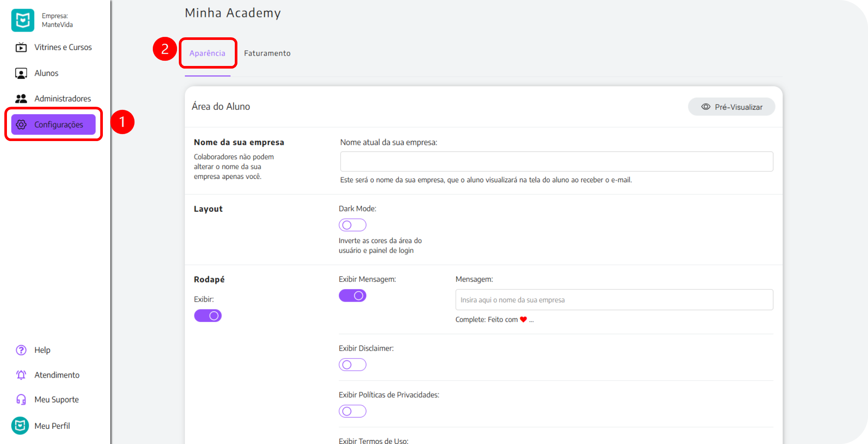868x444 pixels.
Task: Click the Meu Suporte headset icon
Action: tap(21, 400)
